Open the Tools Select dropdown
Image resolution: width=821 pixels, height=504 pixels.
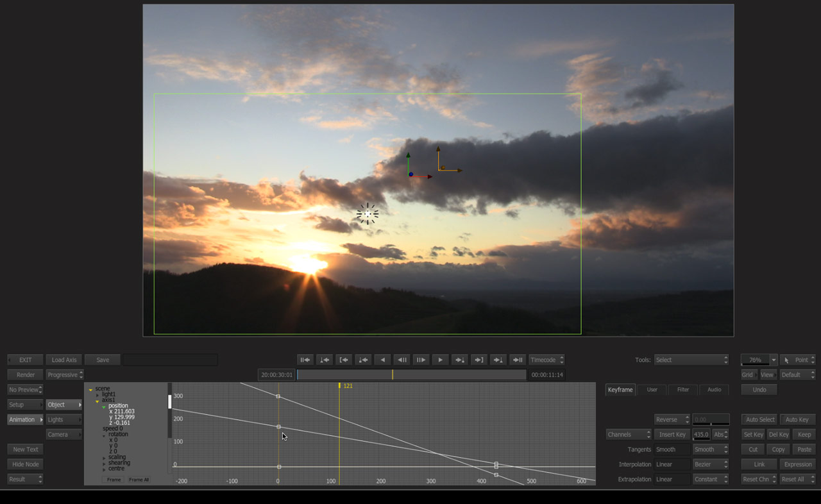coord(691,360)
